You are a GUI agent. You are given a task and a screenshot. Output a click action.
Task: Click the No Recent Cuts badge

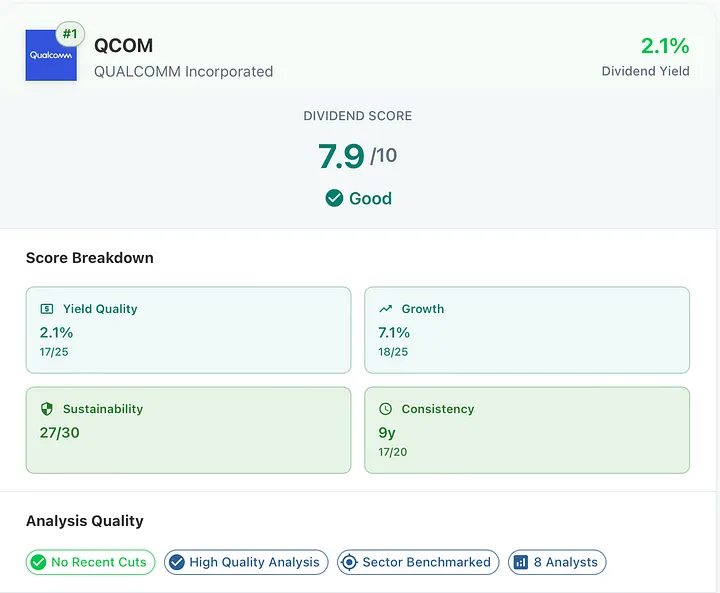tap(90, 562)
